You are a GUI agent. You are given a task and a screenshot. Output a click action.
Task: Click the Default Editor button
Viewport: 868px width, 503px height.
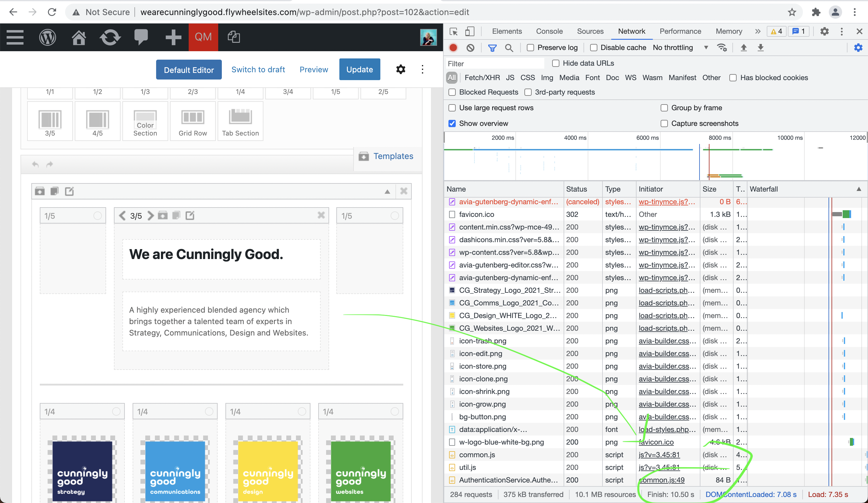189,70
